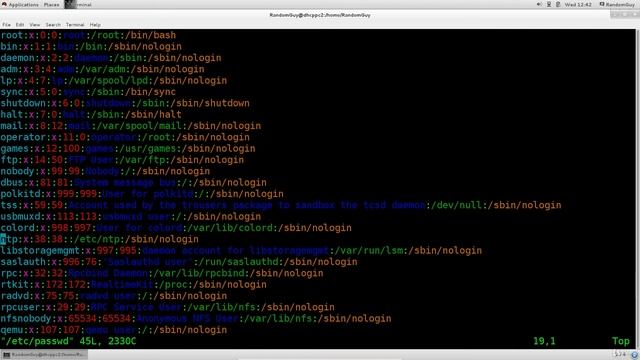Click the radvd:x:75:75 line
This screenshot has height=360, width=640.
tap(113, 296)
